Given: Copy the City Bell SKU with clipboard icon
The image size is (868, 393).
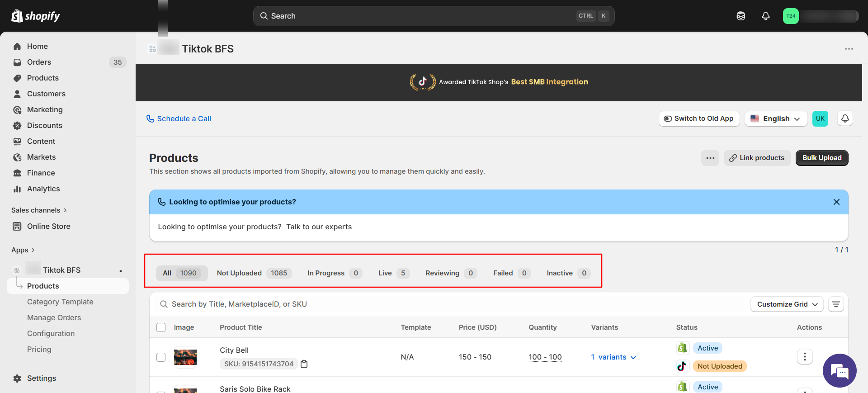Looking at the screenshot, I should click(304, 364).
